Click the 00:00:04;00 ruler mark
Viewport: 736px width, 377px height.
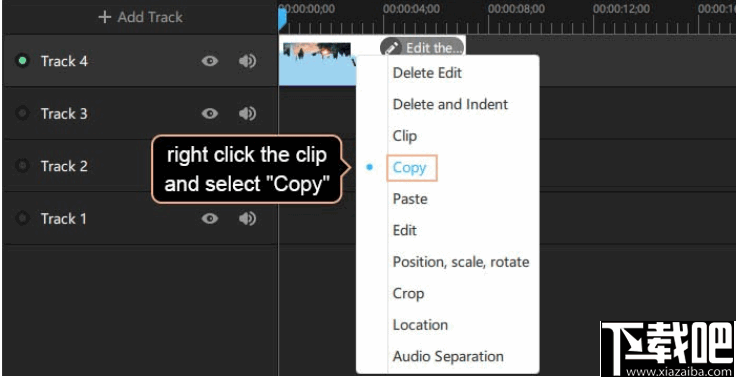[x=411, y=9]
